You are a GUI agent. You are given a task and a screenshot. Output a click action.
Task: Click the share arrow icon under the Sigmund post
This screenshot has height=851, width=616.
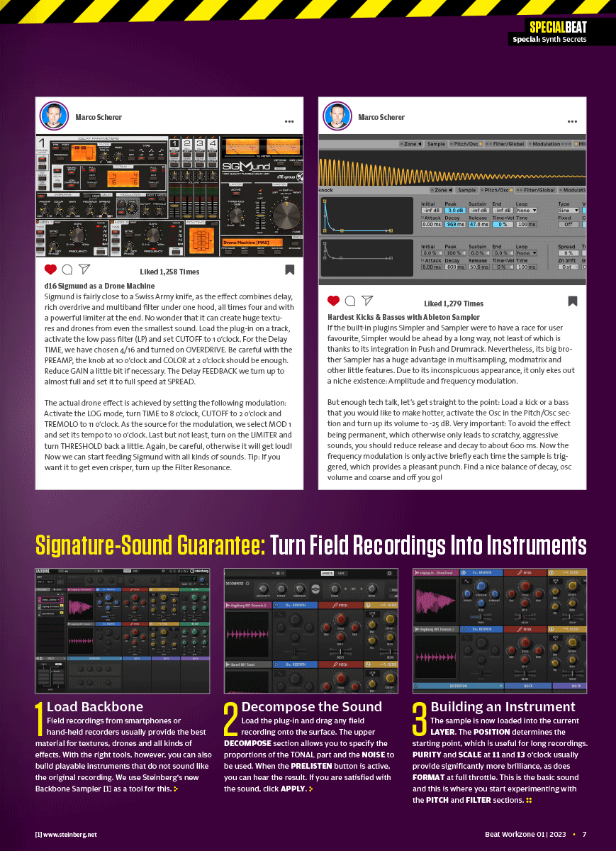(x=84, y=269)
